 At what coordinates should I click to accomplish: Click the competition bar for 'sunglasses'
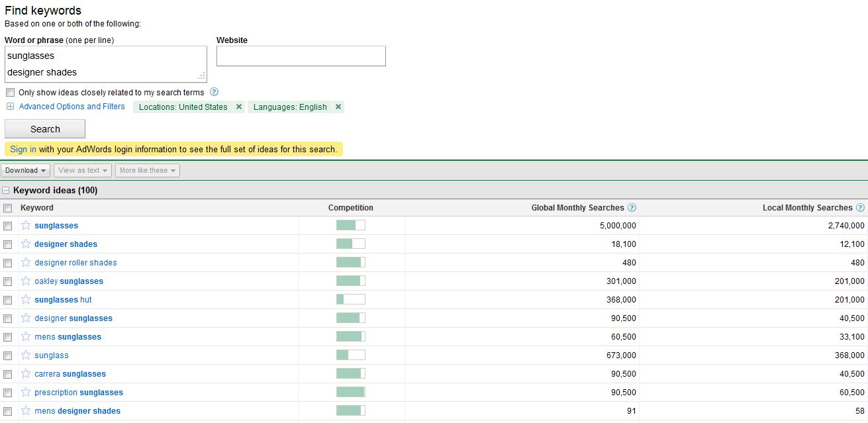(351, 225)
